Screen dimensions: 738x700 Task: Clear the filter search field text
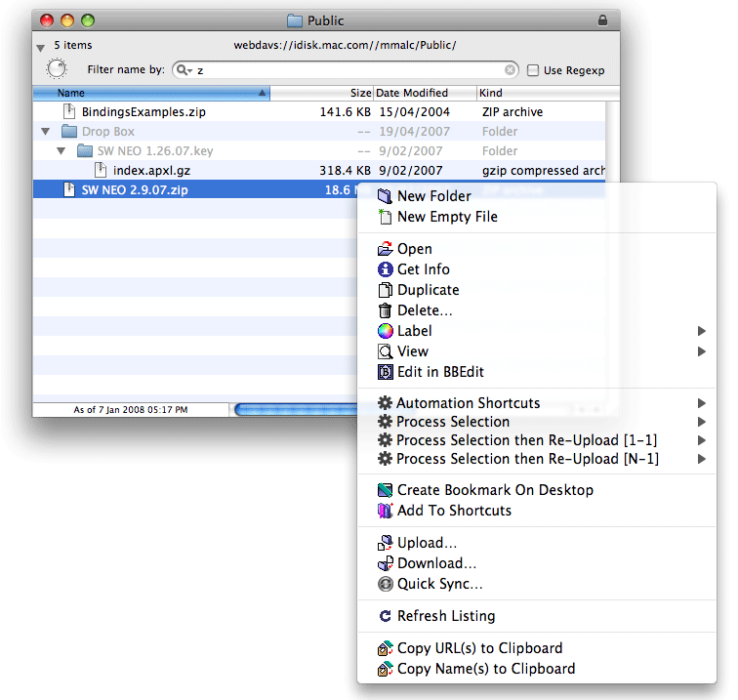tap(510, 70)
